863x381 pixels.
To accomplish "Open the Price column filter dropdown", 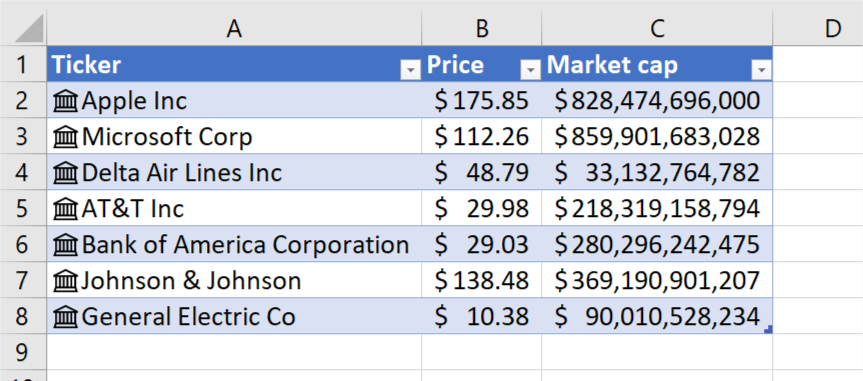I will tap(530, 69).
